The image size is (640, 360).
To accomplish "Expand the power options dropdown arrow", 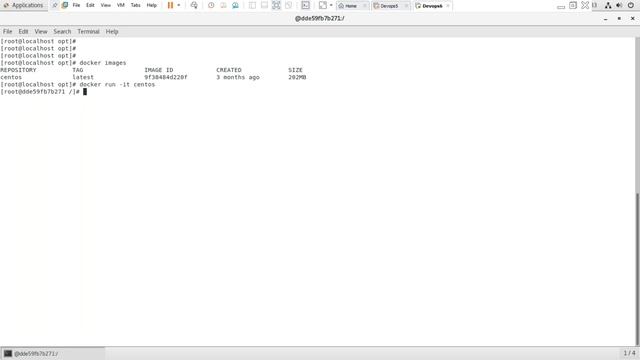I will pos(179,5).
